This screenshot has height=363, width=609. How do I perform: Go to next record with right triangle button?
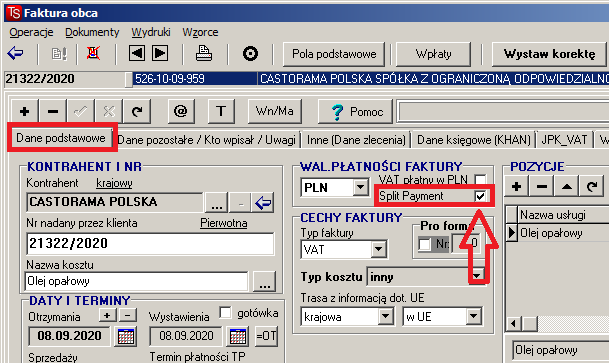point(160,53)
